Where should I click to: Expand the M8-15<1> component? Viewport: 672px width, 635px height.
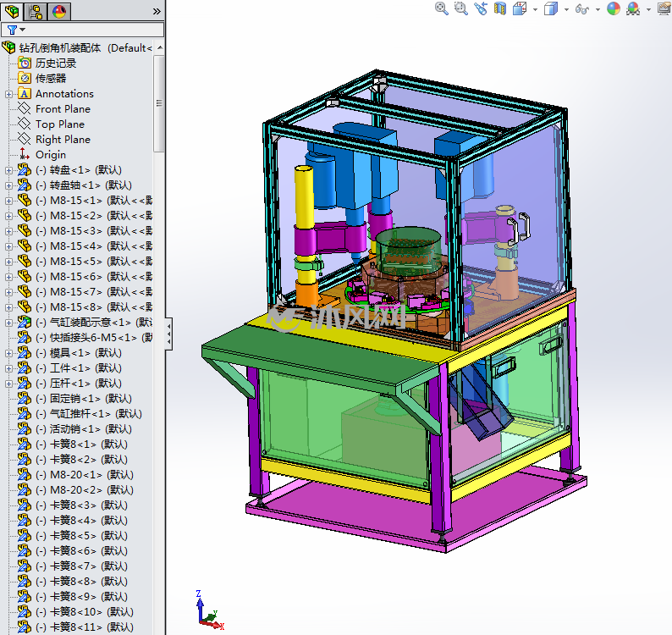pos(8,201)
